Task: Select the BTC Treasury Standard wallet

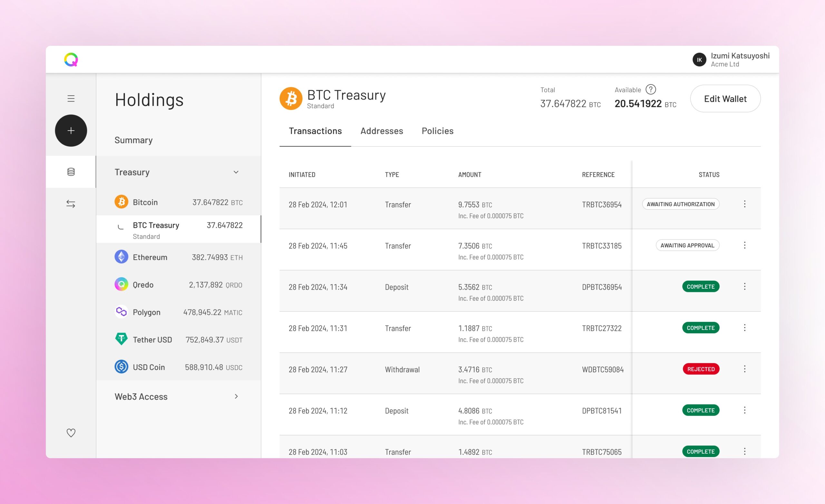Action: 179,229
